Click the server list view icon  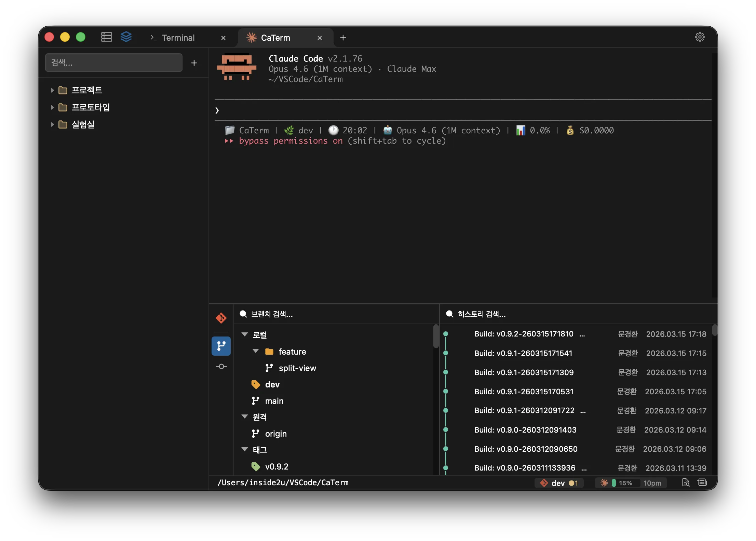[x=106, y=37]
